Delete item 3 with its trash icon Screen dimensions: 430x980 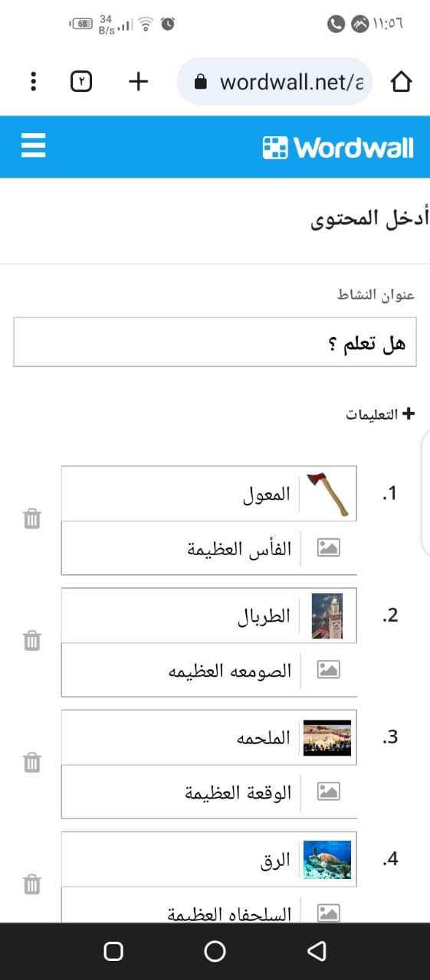(x=31, y=762)
